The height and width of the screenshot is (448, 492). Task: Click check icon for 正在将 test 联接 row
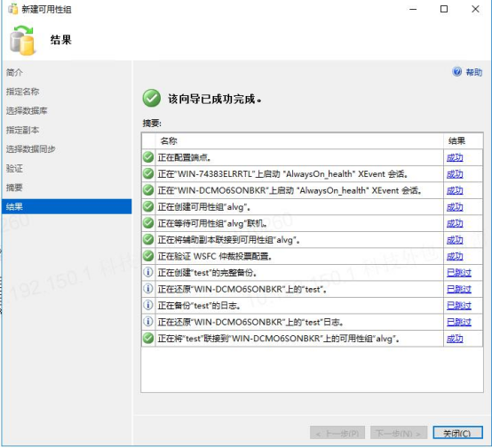(x=148, y=338)
